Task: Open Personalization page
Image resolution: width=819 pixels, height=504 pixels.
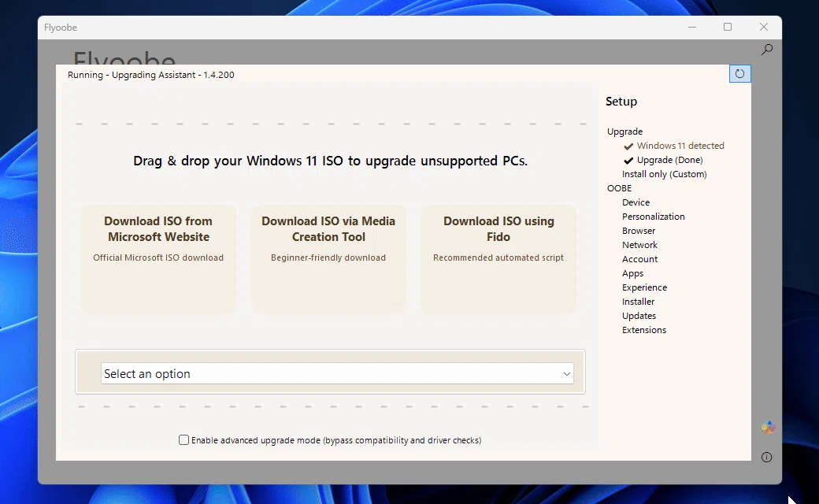Action: (653, 217)
